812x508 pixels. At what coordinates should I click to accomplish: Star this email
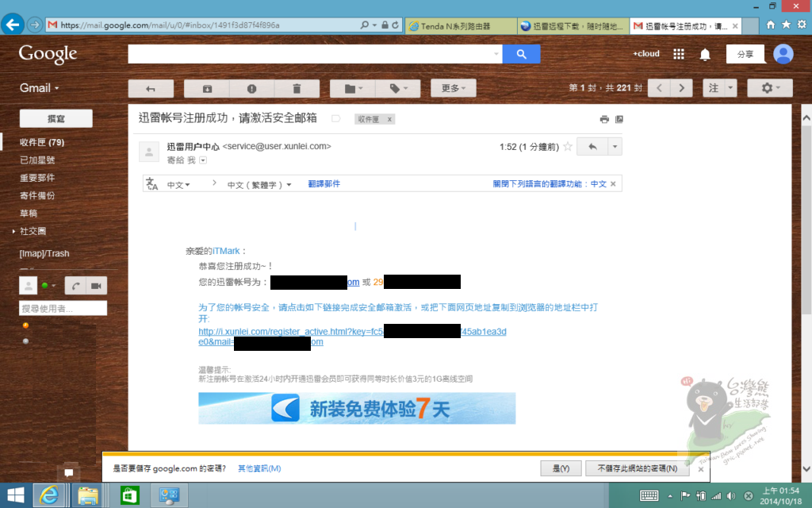pos(568,147)
